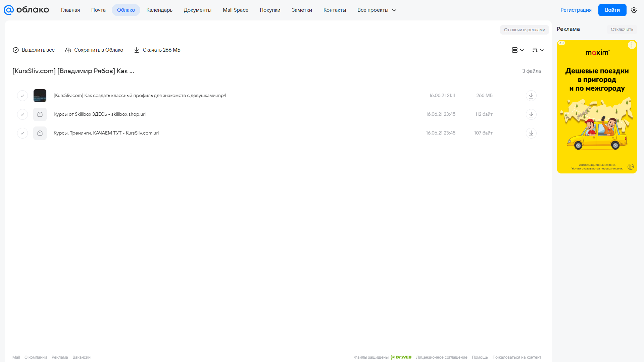Image resolution: width=644 pixels, height=362 pixels.
Task: Click Сохранить в Облако
Action: click(x=94, y=50)
